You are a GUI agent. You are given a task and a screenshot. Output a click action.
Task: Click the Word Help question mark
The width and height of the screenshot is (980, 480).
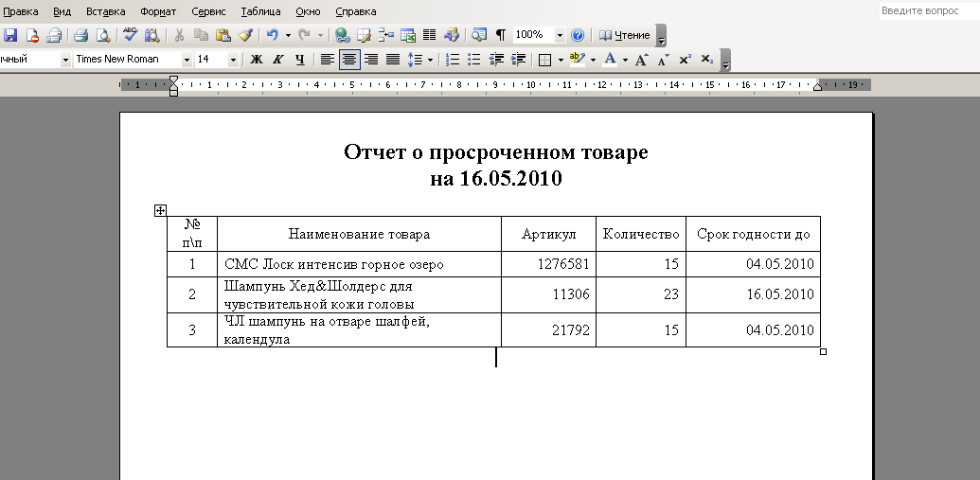click(579, 35)
